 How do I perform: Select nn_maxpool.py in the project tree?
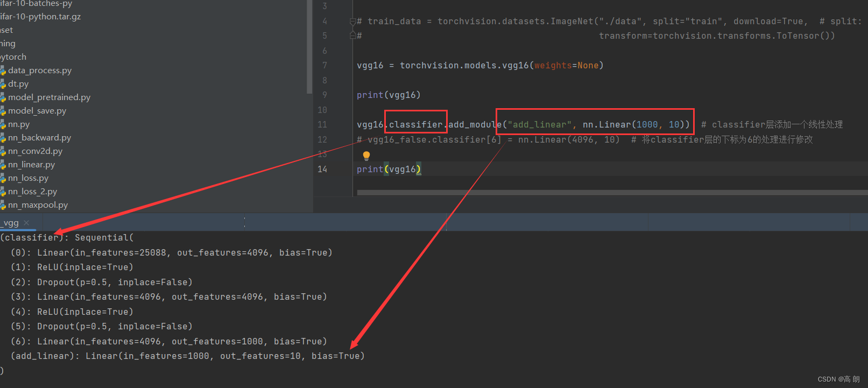38,205
